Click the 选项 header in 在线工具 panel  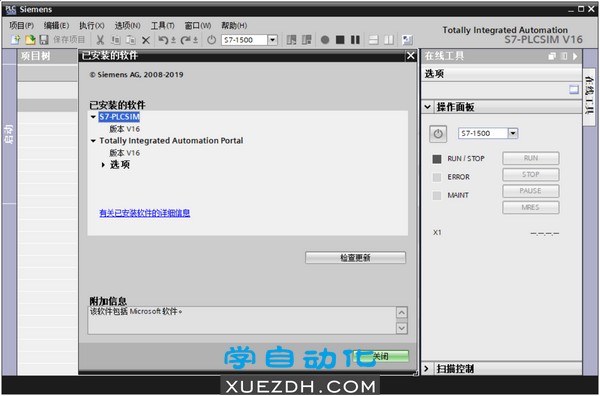(x=501, y=73)
